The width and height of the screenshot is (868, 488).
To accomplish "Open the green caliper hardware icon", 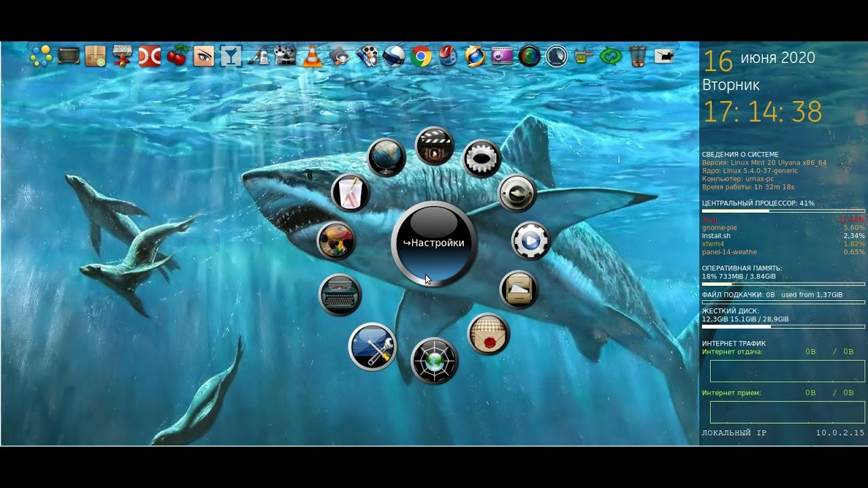I will pos(583,56).
